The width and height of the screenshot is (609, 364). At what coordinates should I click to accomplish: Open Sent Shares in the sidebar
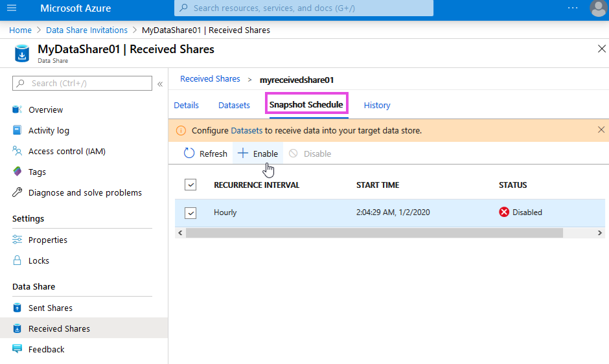[x=51, y=308]
